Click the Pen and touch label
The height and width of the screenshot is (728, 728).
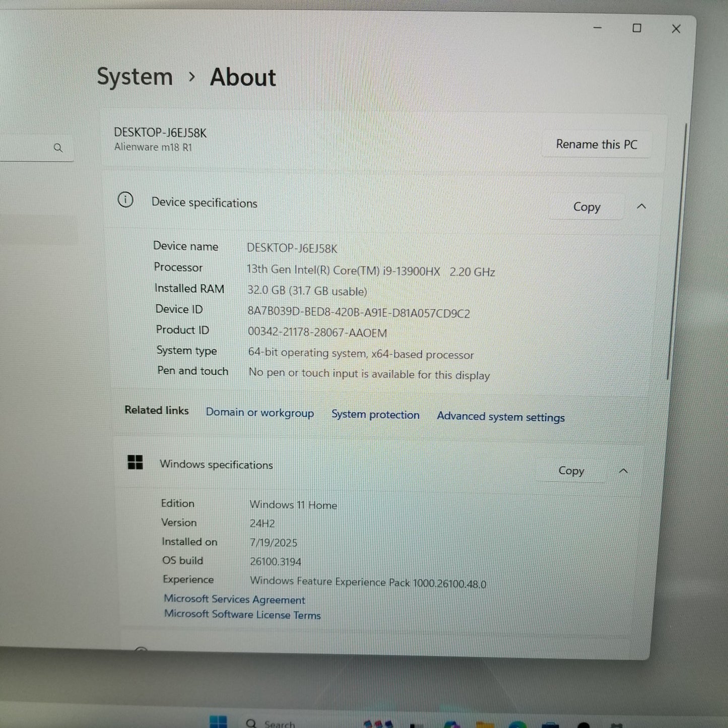(193, 371)
